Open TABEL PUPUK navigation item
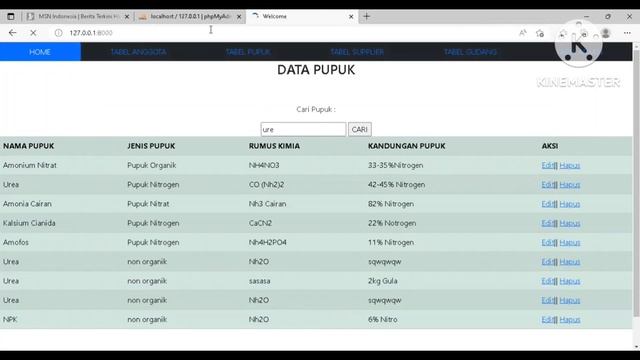The width and height of the screenshot is (640, 360). coord(248,52)
